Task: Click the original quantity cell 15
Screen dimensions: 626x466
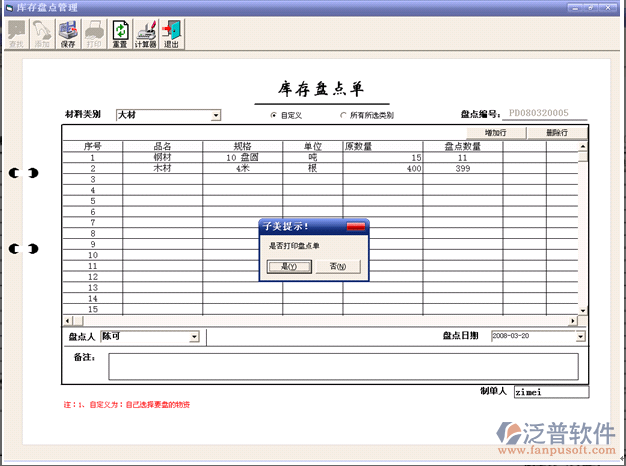Action: point(383,157)
